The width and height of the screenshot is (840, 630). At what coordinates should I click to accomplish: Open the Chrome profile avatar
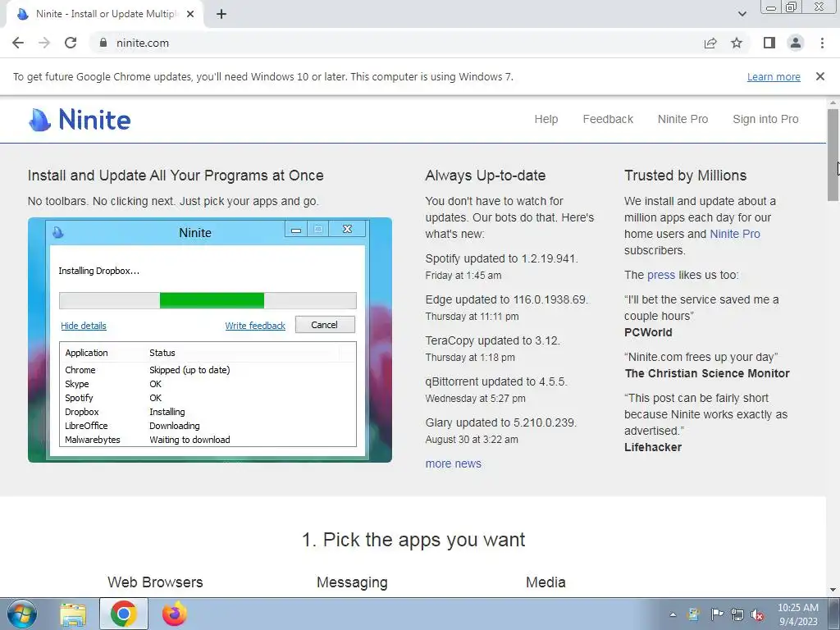coord(796,43)
